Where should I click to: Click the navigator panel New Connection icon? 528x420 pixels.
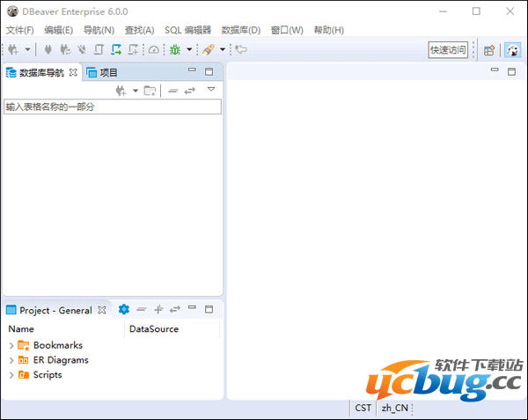click(x=121, y=91)
